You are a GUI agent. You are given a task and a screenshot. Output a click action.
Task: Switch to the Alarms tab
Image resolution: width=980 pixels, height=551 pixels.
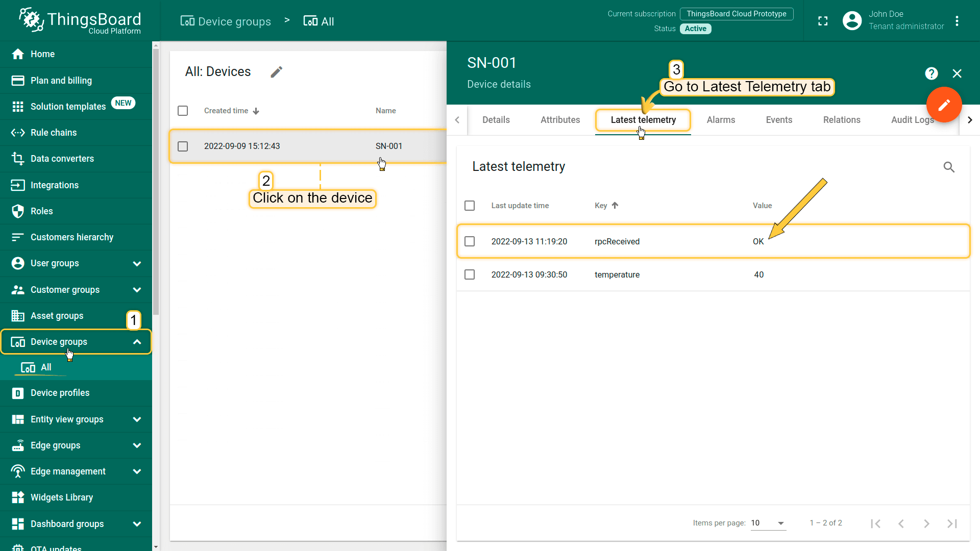721,120
